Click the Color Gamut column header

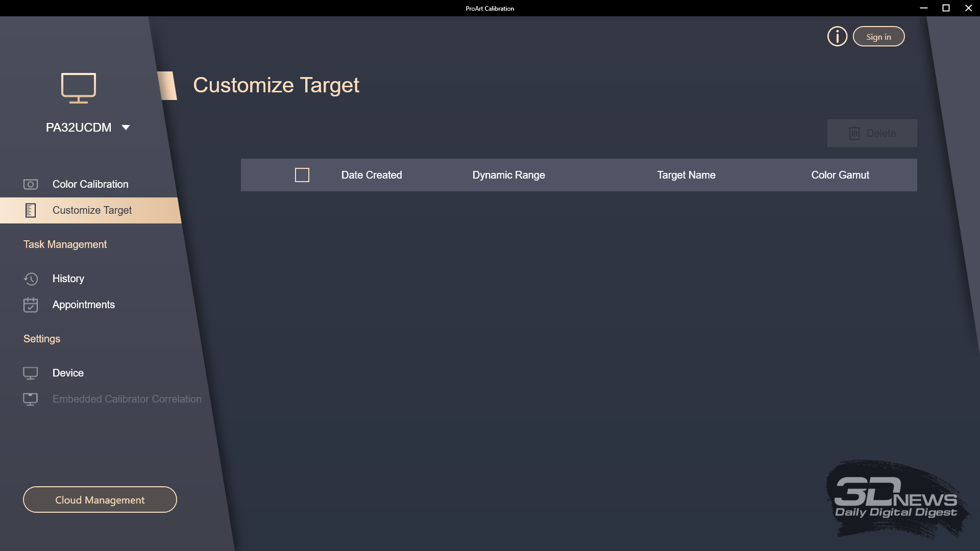(x=840, y=175)
